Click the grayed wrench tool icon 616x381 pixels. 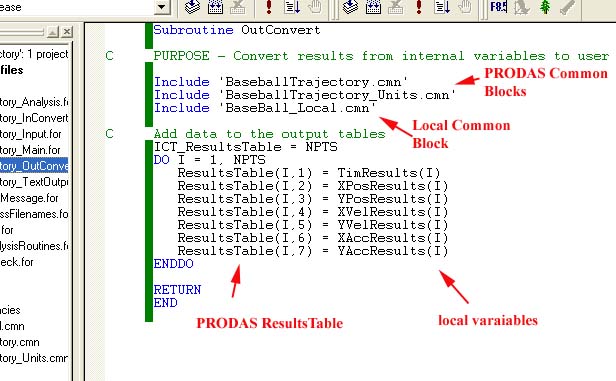[567, 7]
